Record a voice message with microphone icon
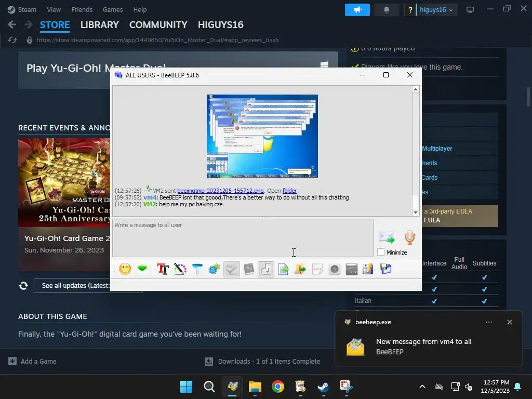Screen dimensions: 532x399 (409, 237)
